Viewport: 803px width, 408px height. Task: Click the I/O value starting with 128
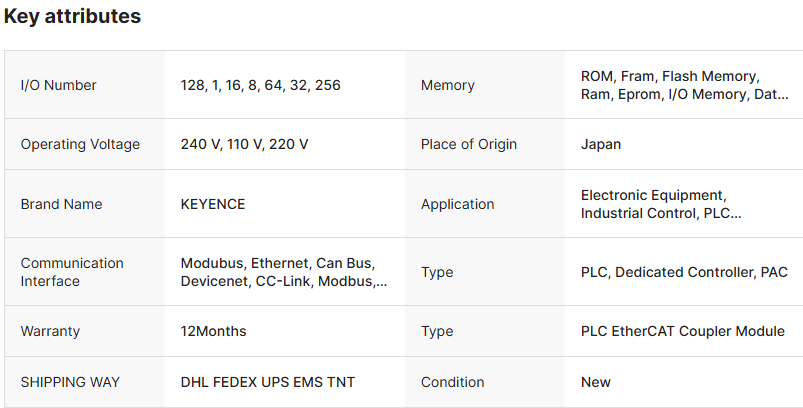click(x=260, y=85)
